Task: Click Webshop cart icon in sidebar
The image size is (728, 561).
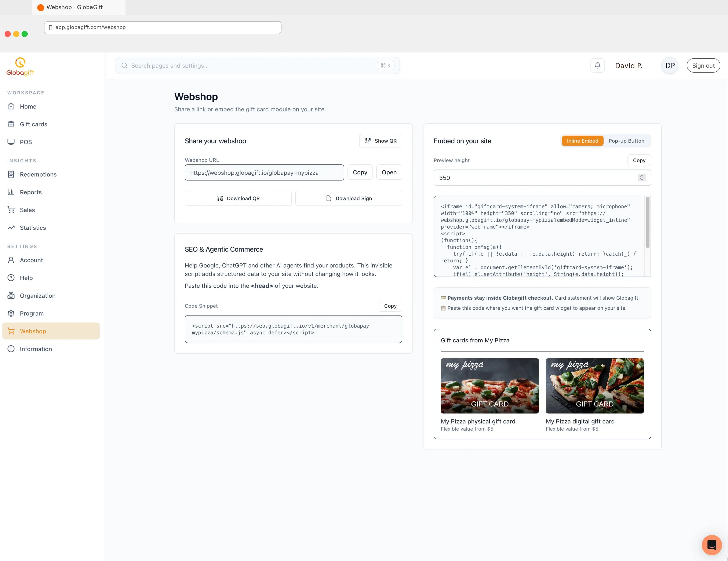Action: tap(11, 331)
